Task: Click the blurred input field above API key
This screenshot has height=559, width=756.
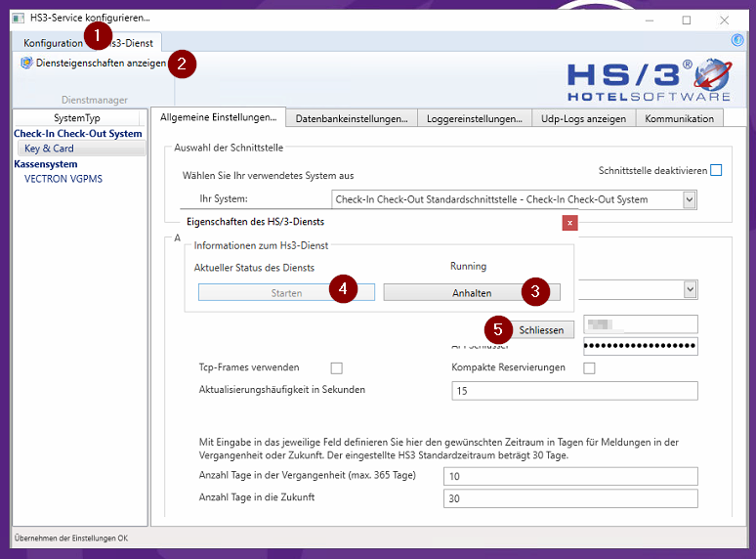Action: [641, 324]
